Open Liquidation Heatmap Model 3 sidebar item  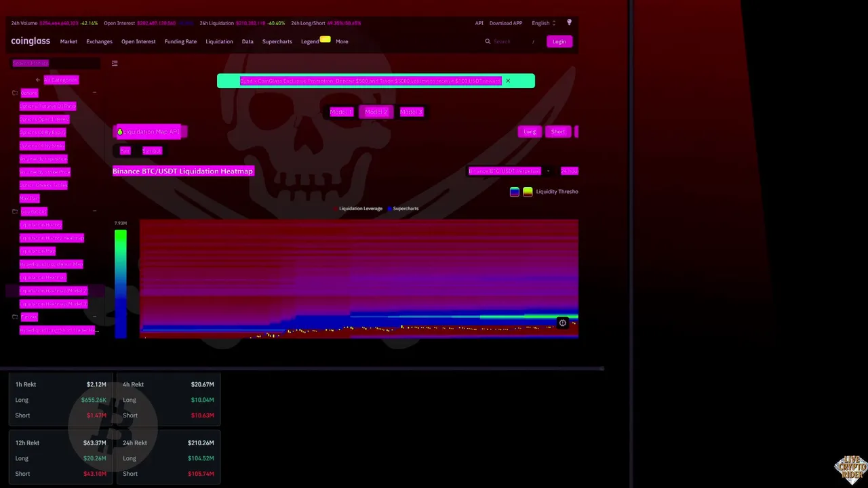pyautogui.click(x=53, y=304)
